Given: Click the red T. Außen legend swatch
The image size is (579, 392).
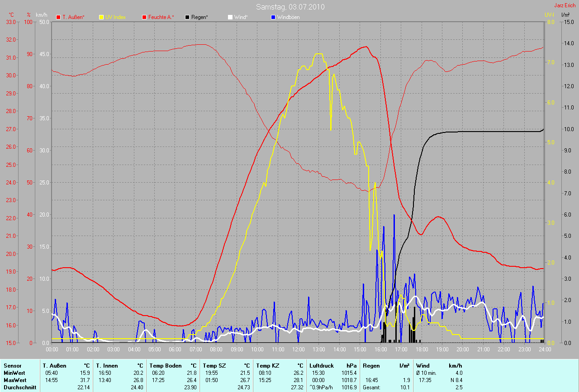Looking at the screenshot, I should tap(58, 17).
